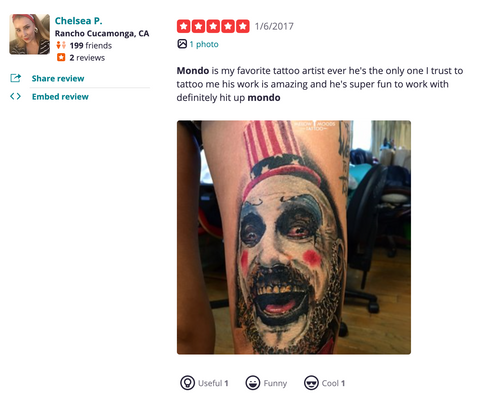Image resolution: width=488 pixels, height=407 pixels.
Task: Open the 1 photo link
Action: tap(204, 44)
